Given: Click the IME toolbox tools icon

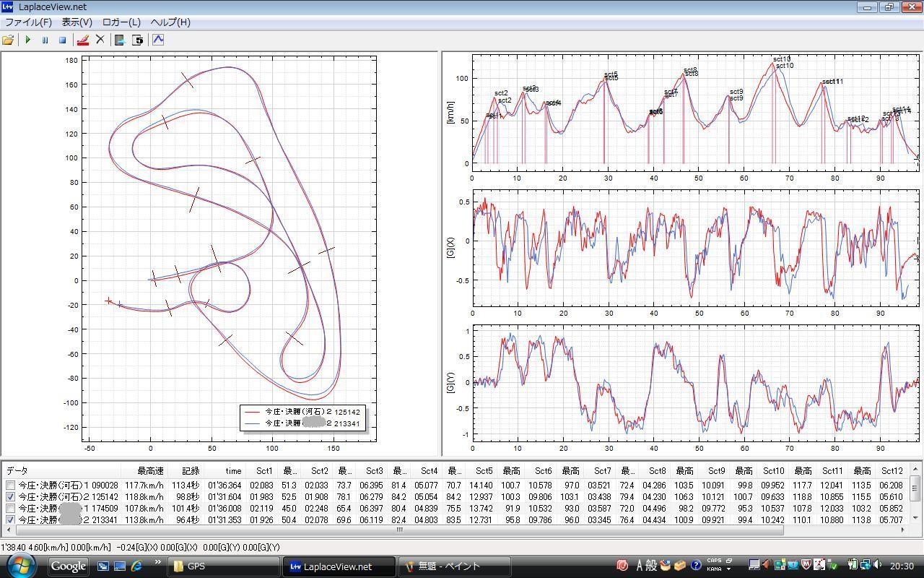Looking at the screenshot, I should click(679, 566).
